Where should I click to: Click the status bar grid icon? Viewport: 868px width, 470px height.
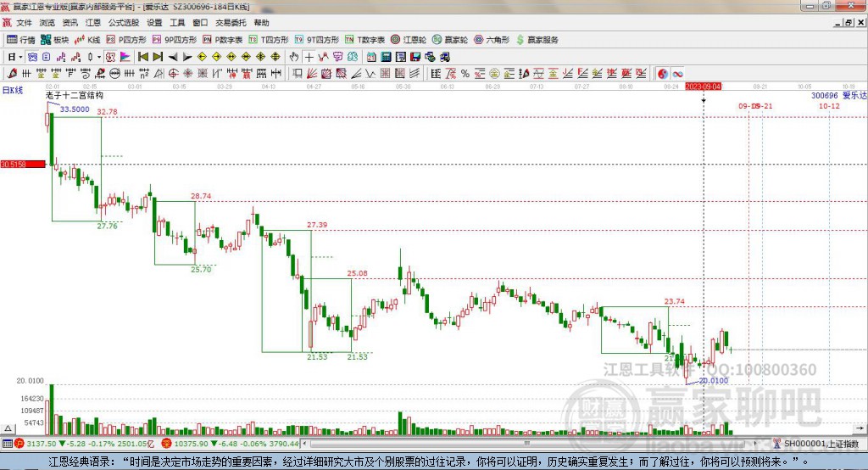[7, 444]
